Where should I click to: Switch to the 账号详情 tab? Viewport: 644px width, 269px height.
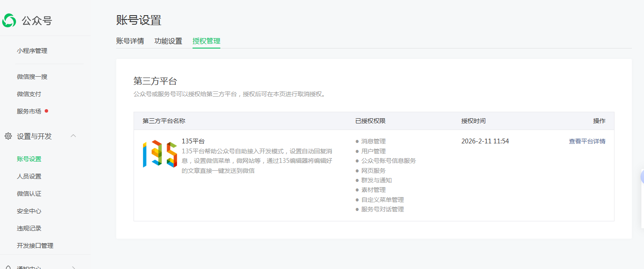[x=130, y=41]
